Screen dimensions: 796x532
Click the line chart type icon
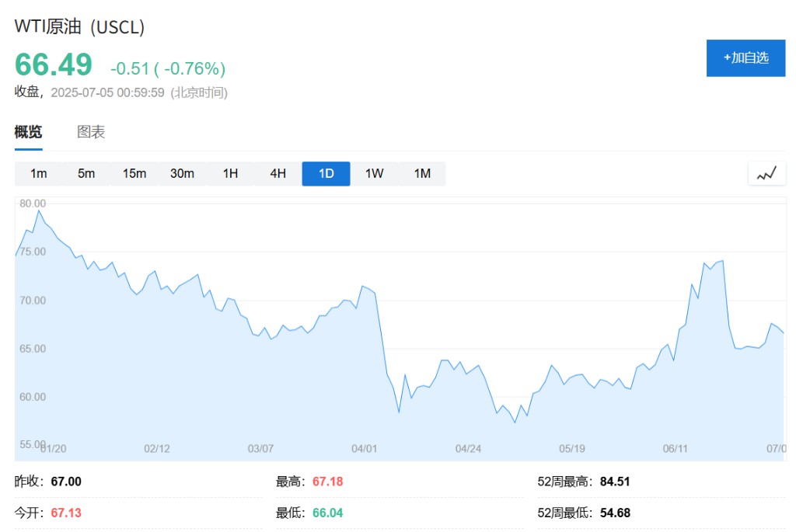click(766, 174)
